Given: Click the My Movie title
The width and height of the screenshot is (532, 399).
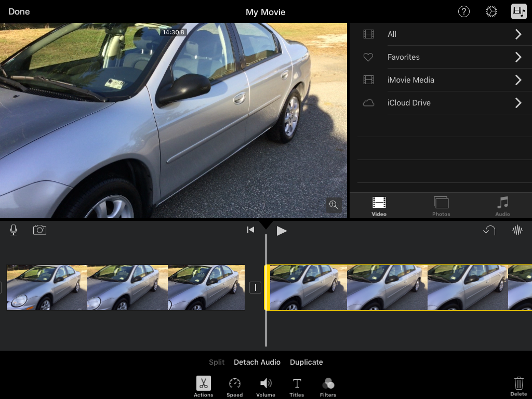Looking at the screenshot, I should (265, 12).
